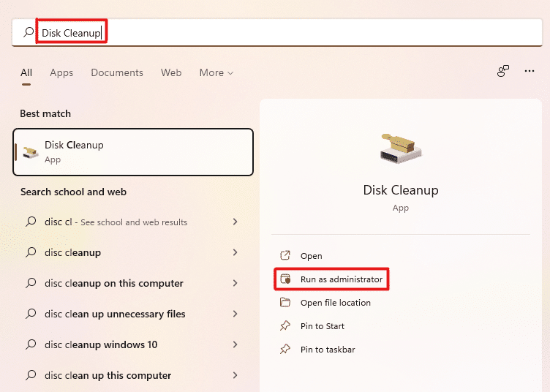Click search icon beside 'disc cleanup'
This screenshot has height=392, width=550.
pyautogui.click(x=31, y=252)
